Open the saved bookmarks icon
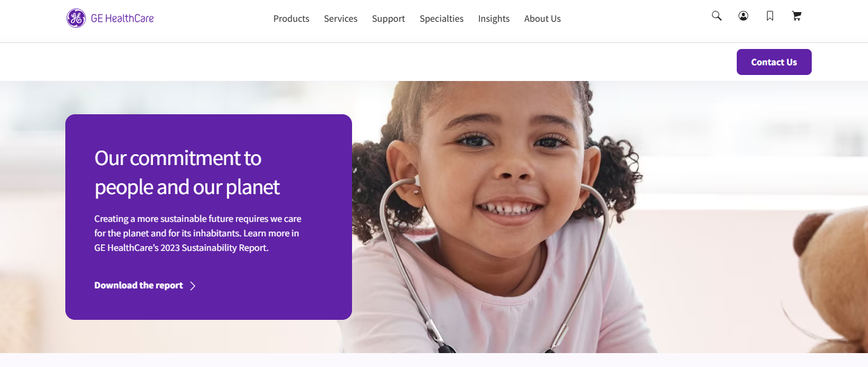This screenshot has height=367, width=868. point(770,16)
